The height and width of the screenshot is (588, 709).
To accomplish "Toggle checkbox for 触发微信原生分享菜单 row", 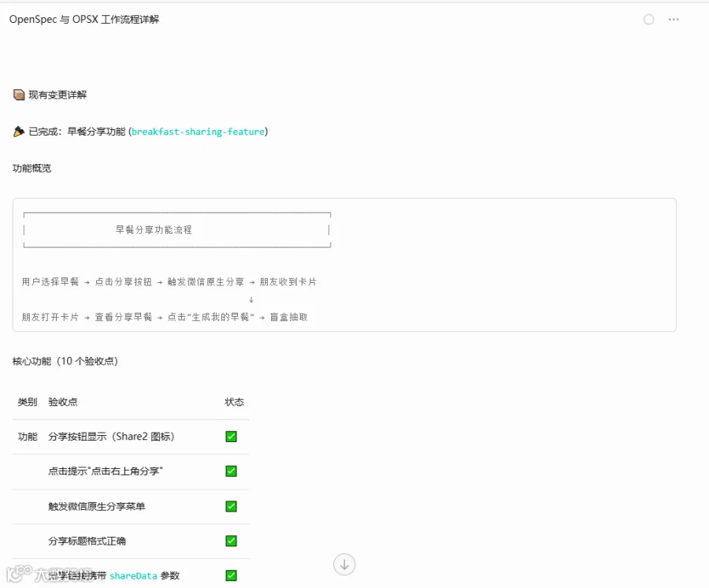I will (231, 506).
